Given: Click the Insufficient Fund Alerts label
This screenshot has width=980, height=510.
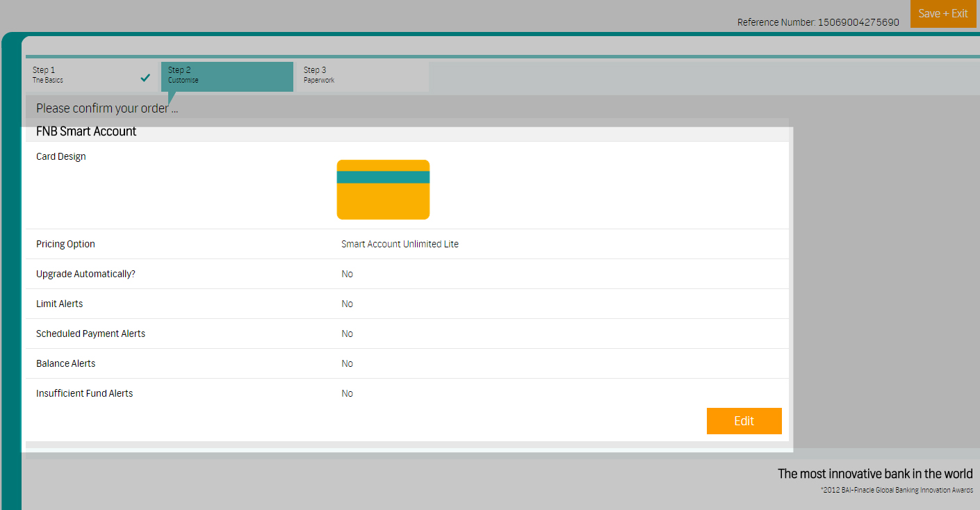Looking at the screenshot, I should [x=84, y=393].
